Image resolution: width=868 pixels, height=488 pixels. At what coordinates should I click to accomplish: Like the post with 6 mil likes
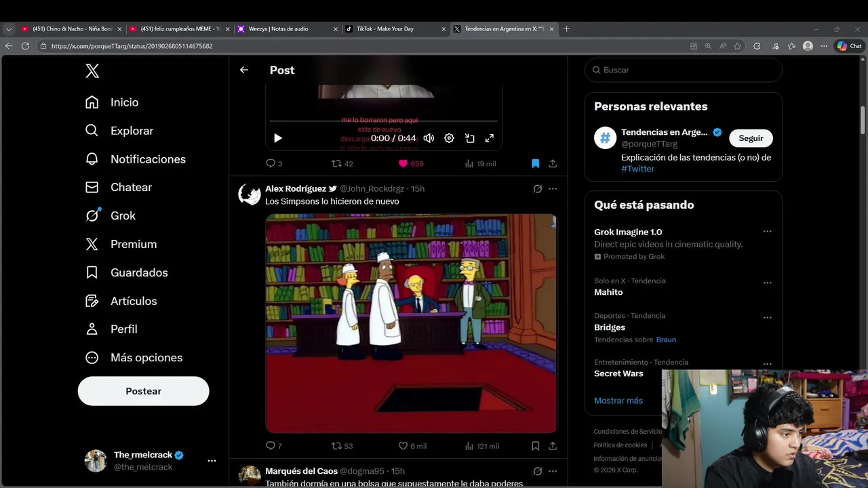tap(412, 446)
